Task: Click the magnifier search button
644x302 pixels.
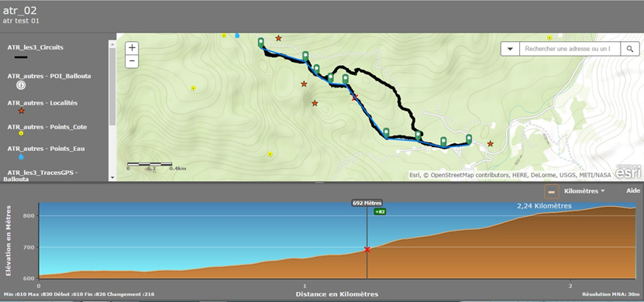Action: click(x=629, y=49)
